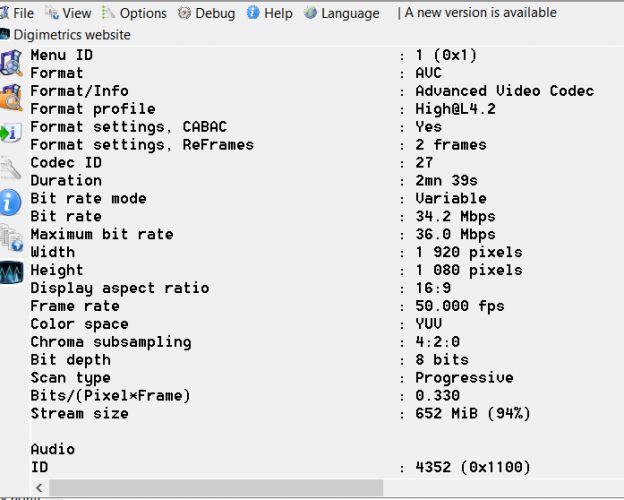Click the blue About info icon in sidebar
The height and width of the screenshot is (500, 624).
tap(10, 202)
